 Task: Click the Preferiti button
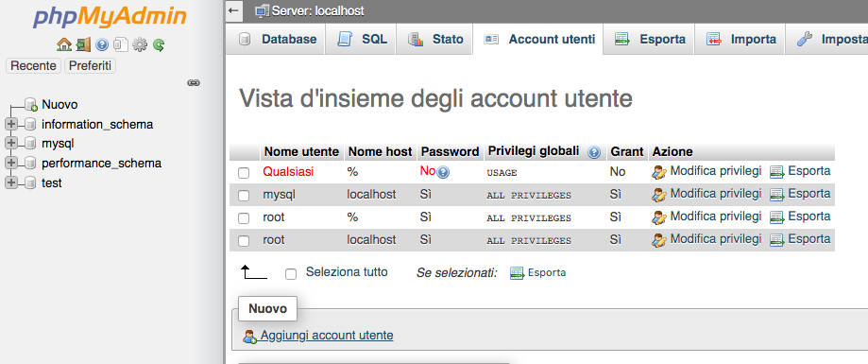[x=91, y=66]
